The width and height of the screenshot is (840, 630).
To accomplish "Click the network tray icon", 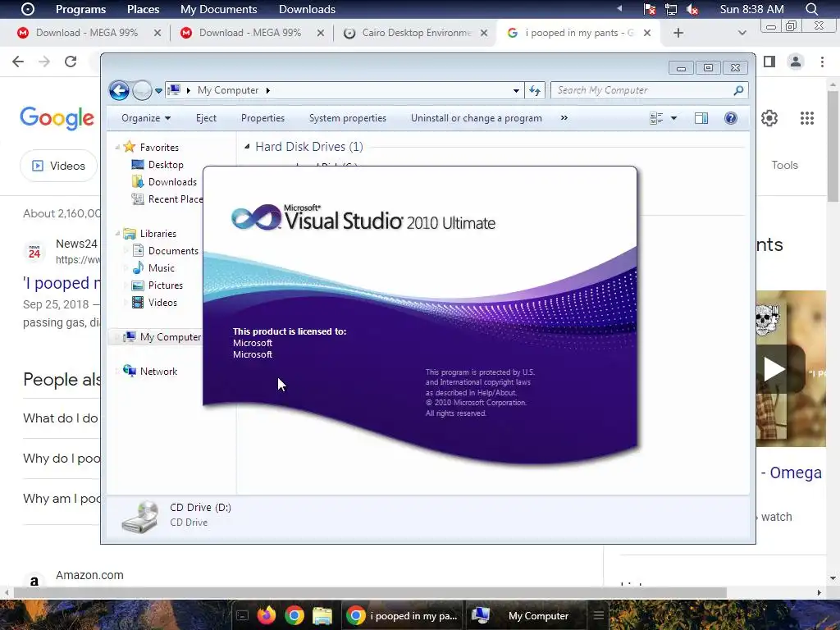I will click(671, 9).
